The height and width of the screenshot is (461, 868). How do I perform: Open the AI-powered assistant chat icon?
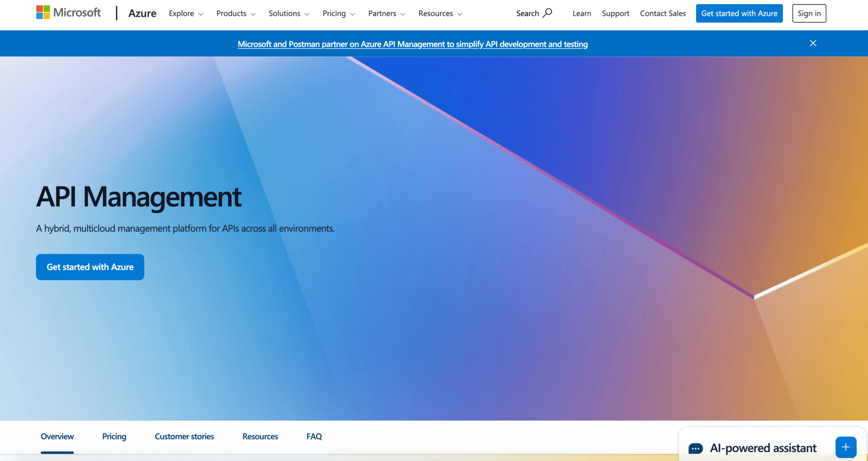click(696, 448)
